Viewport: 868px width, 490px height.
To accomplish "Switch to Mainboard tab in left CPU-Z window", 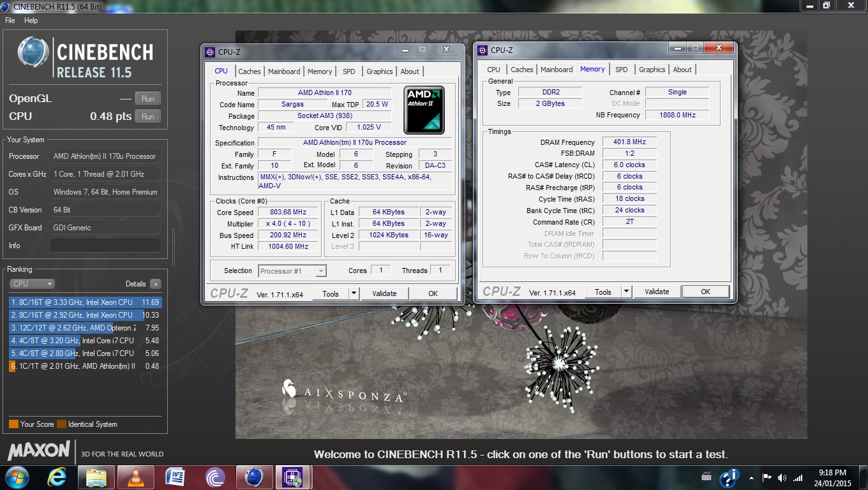I will pos(284,71).
